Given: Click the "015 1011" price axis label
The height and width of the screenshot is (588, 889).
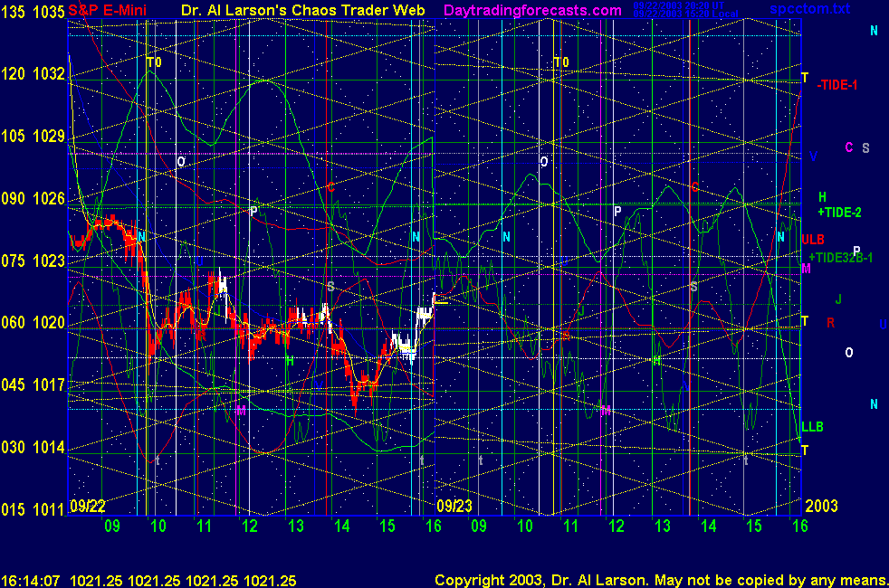Looking at the screenshot, I should (33, 509).
